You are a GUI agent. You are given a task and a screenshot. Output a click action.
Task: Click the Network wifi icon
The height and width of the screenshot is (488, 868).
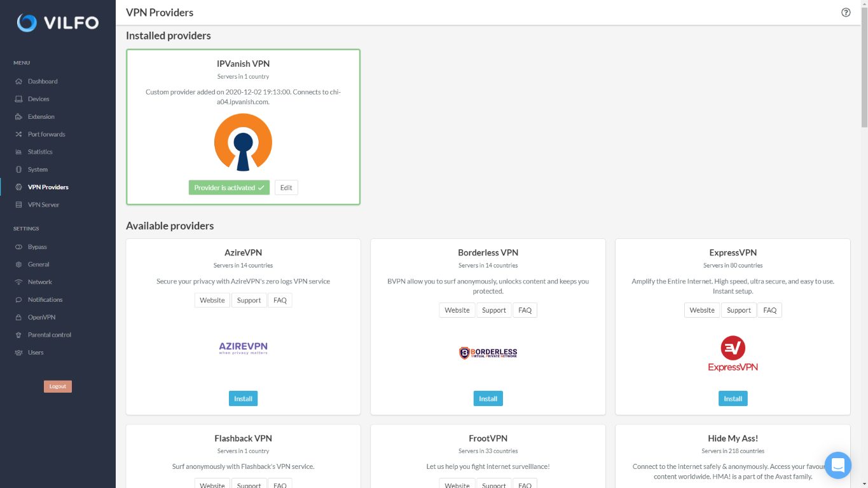[19, 282]
